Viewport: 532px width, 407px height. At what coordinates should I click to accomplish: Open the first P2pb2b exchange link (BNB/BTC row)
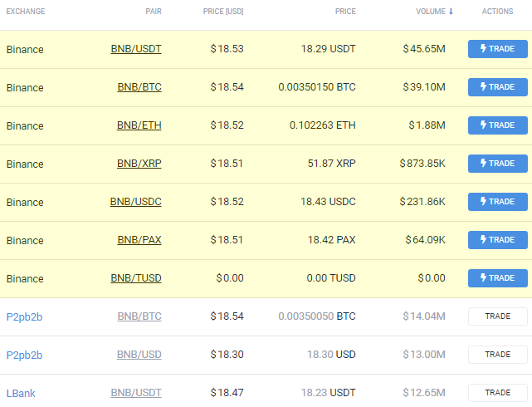24,317
